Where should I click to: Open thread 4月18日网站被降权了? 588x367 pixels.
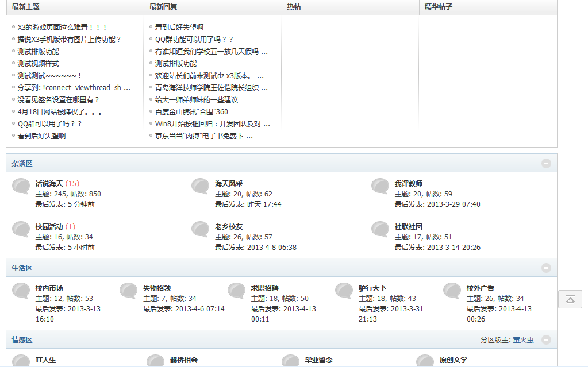[x=60, y=112]
